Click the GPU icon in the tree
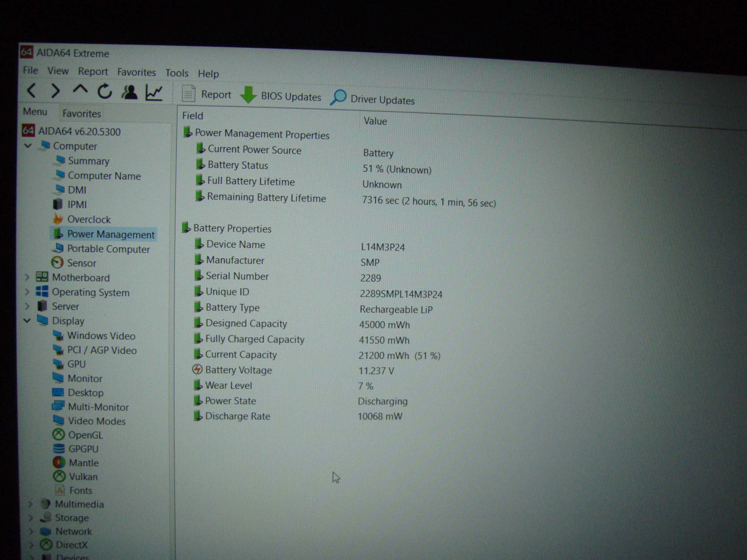Viewport: 747px width, 560px height. coord(58,364)
